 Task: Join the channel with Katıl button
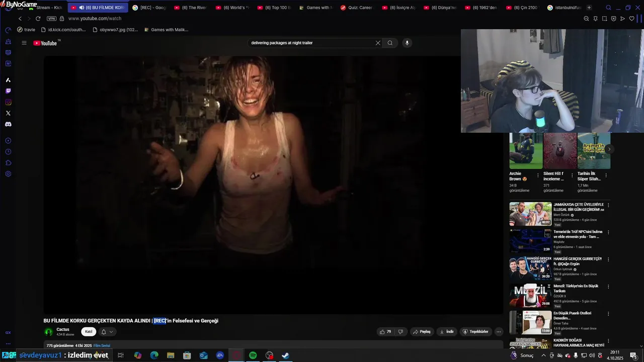[x=89, y=332]
